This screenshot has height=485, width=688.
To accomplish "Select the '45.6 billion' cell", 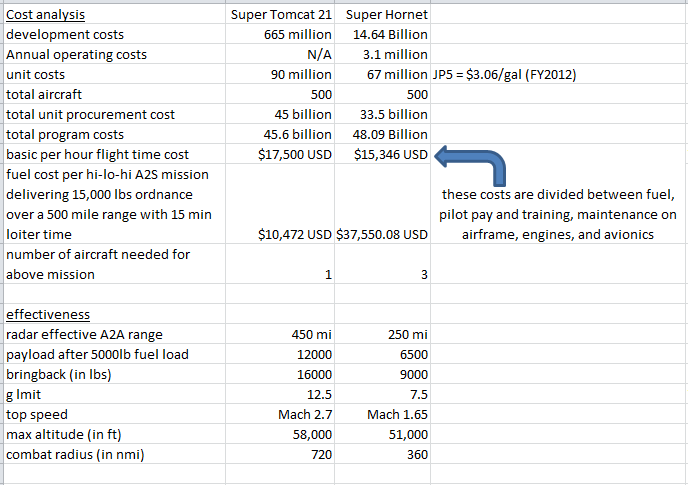I will (280, 134).
